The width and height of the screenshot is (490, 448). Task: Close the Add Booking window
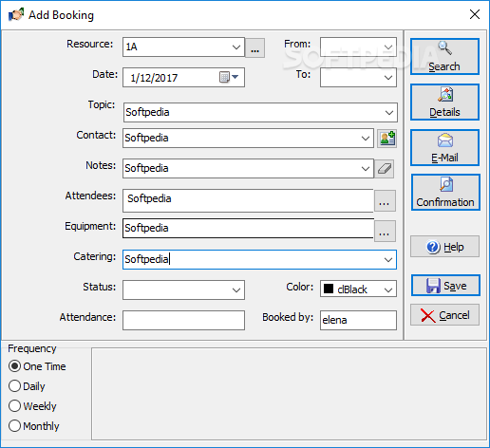(475, 14)
